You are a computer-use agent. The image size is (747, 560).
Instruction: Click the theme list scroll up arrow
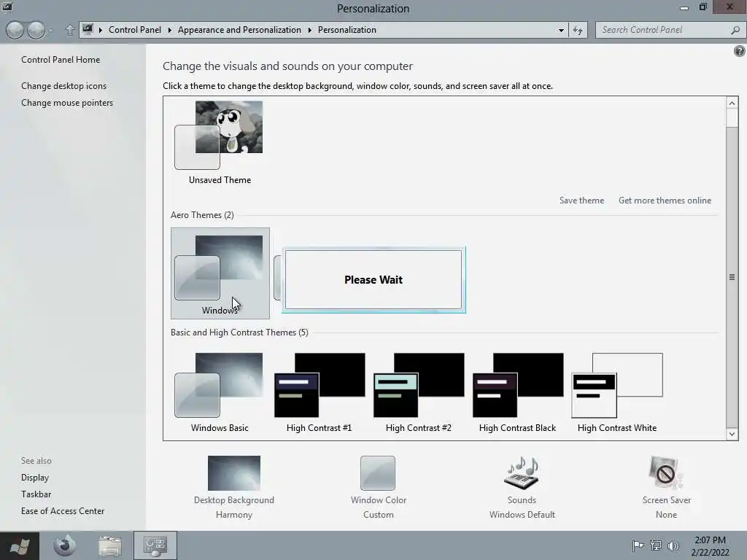click(x=732, y=103)
